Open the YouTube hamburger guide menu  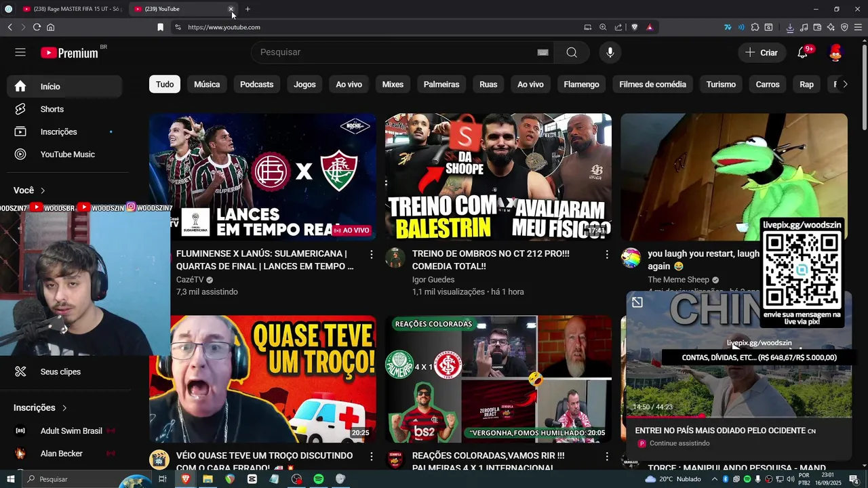click(x=20, y=52)
